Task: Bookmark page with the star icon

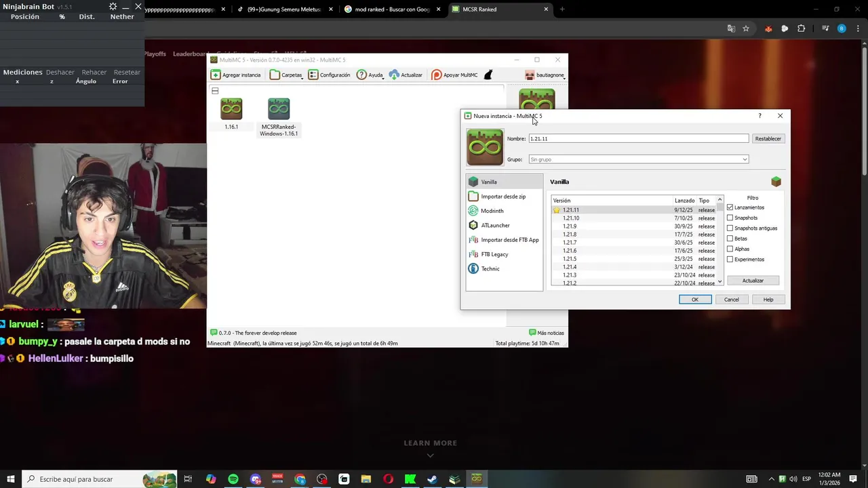Action: (746, 28)
